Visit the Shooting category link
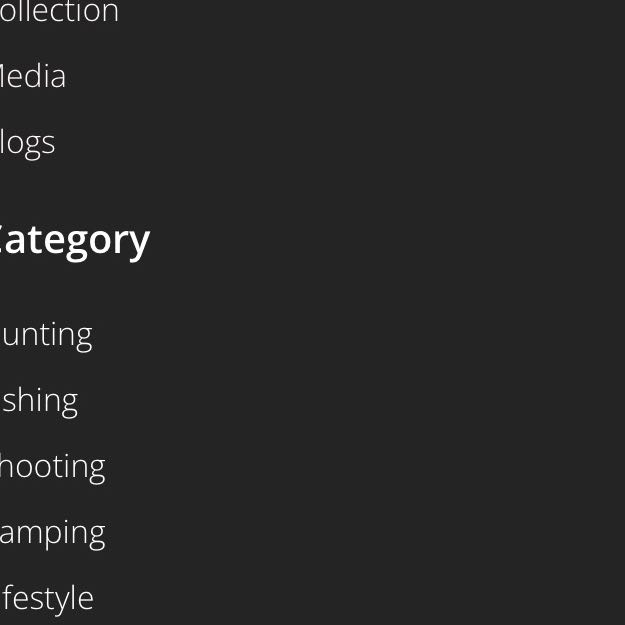 point(52,466)
